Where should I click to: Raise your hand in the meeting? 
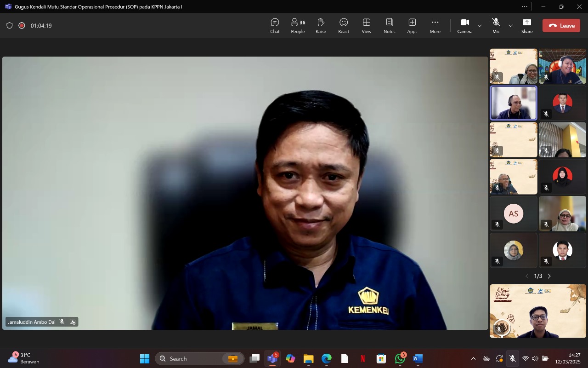(321, 26)
